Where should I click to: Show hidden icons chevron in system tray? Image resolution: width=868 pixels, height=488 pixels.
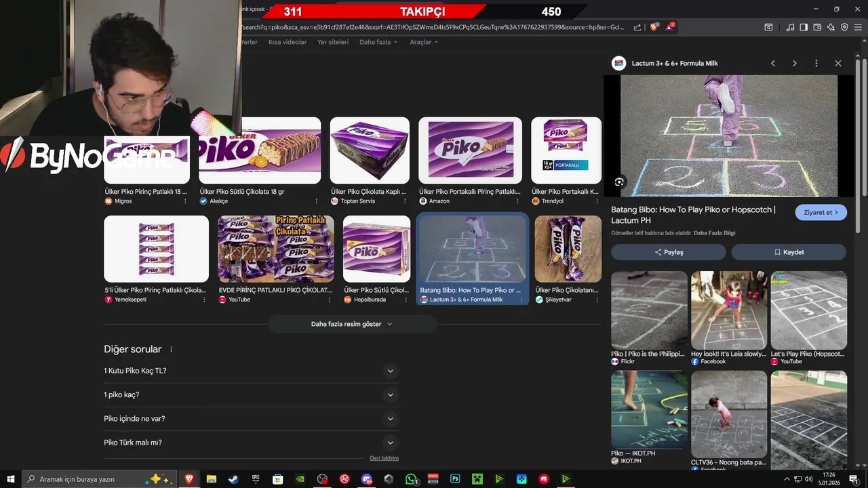pyautogui.click(x=787, y=479)
